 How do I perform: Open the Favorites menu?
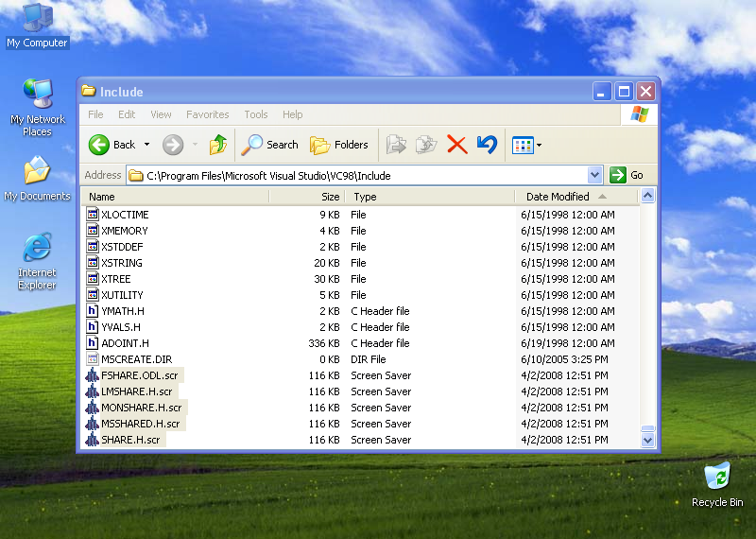pyautogui.click(x=207, y=114)
